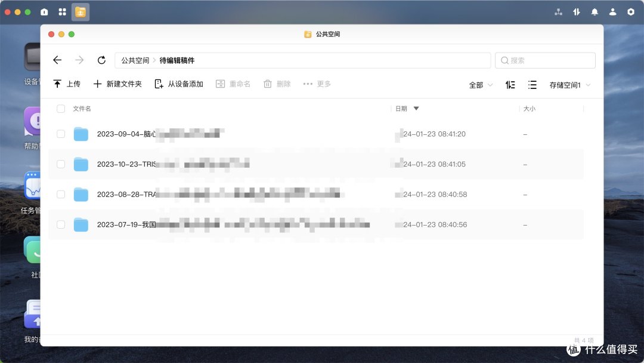Viewport: 644px width, 363px height.
Task: Open the user account icon
Action: 613,12
